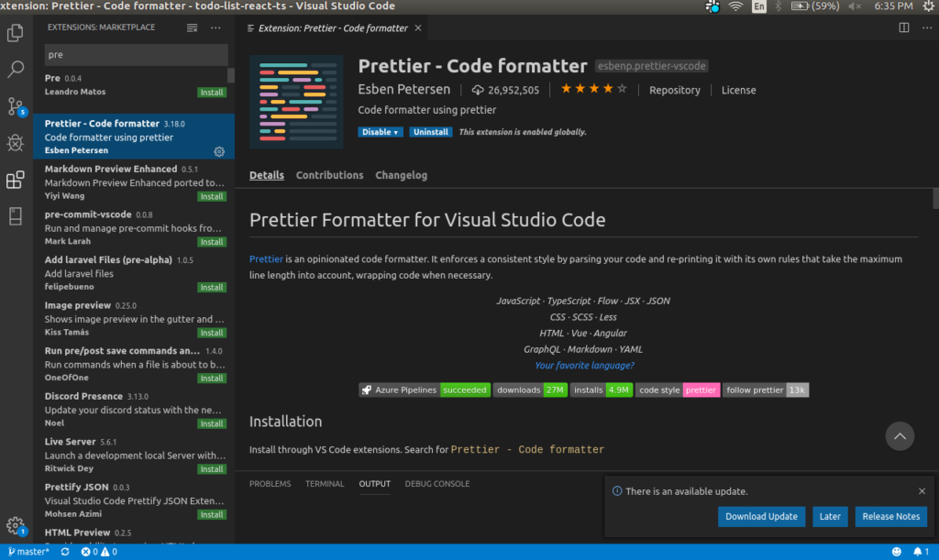
Task: Install the Prettify JSON extension
Action: click(x=212, y=514)
